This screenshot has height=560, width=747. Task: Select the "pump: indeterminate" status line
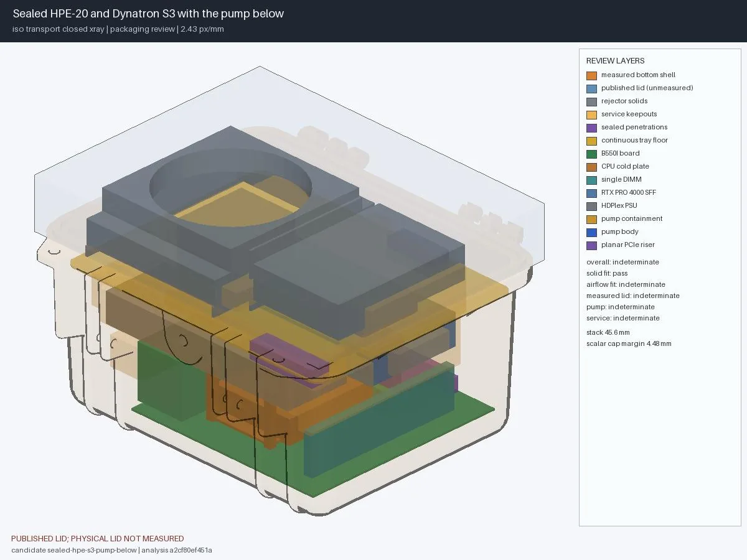point(621,307)
